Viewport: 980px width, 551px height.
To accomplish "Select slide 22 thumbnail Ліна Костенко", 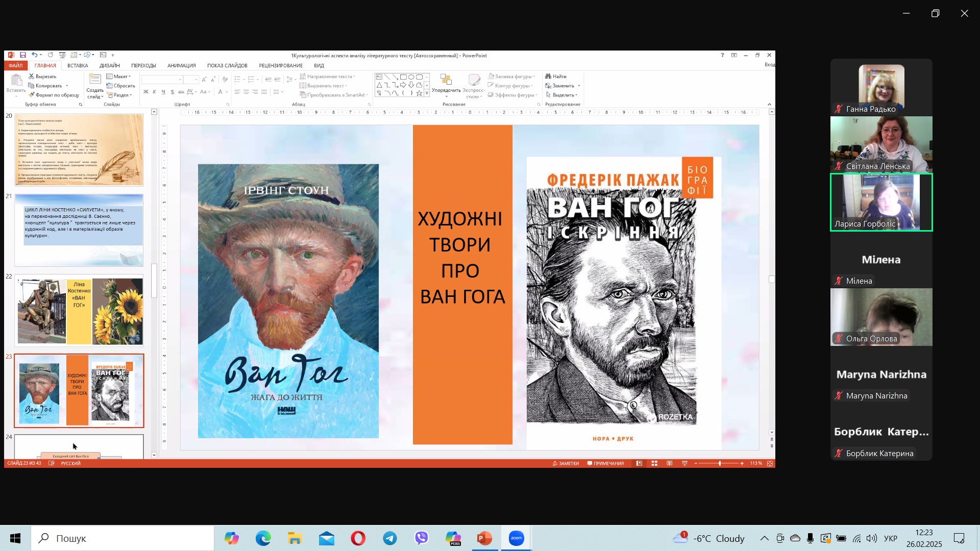I will point(79,310).
